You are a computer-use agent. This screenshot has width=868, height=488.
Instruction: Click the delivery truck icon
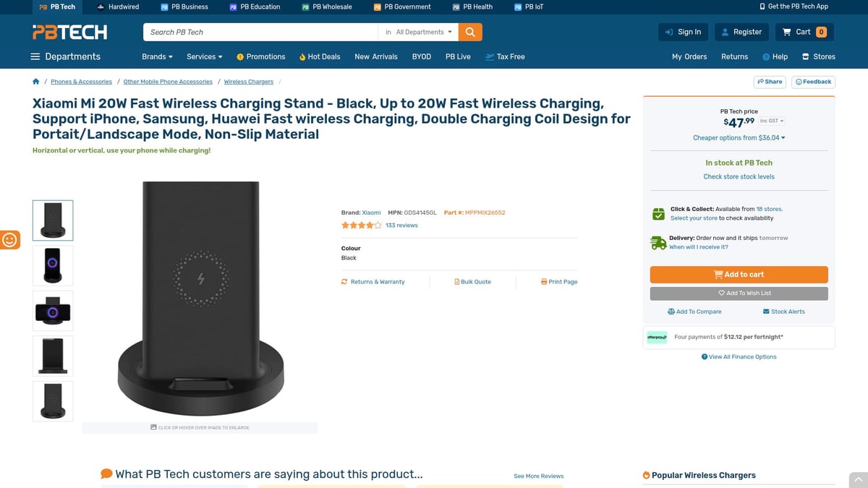click(x=658, y=242)
